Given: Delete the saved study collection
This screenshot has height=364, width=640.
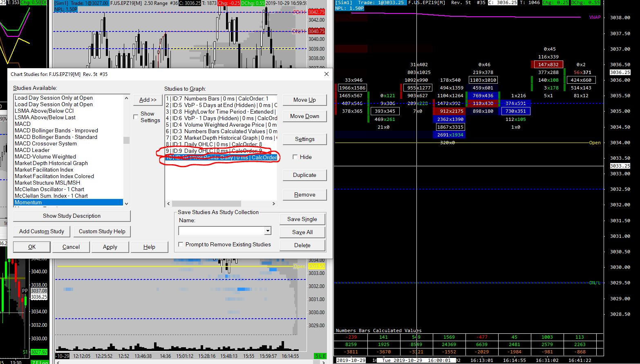Looking at the screenshot, I should tap(302, 245).
